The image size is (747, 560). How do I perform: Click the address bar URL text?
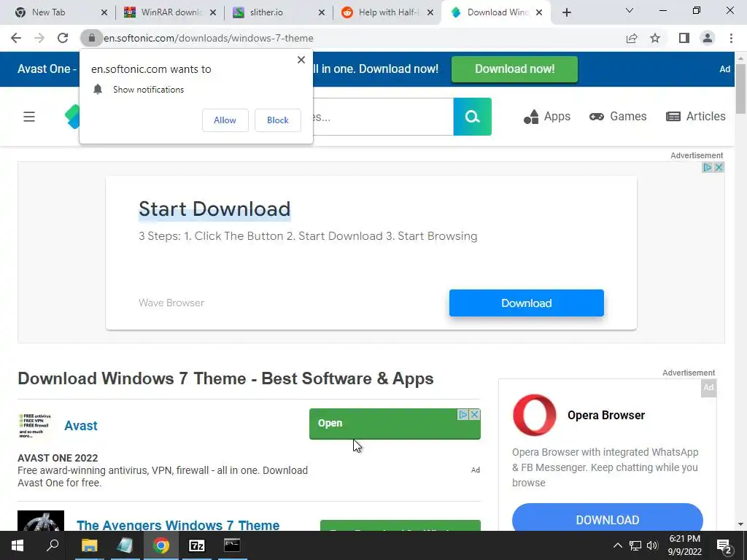(x=209, y=38)
